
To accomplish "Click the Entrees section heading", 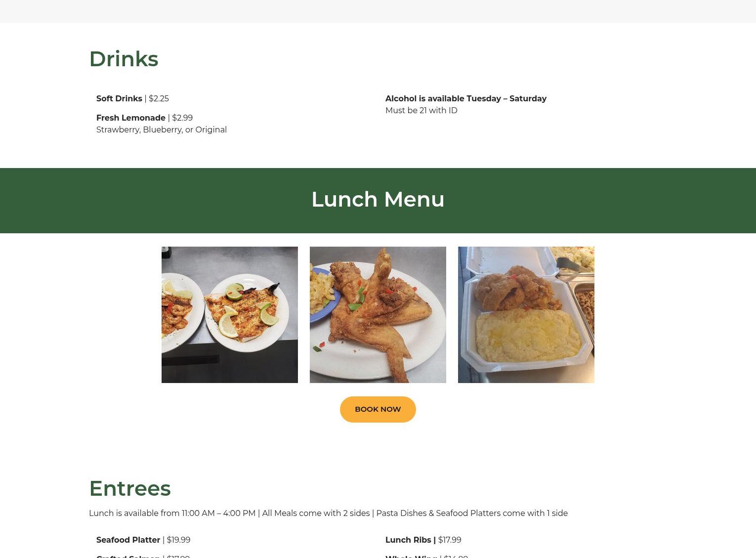I will point(130,488).
